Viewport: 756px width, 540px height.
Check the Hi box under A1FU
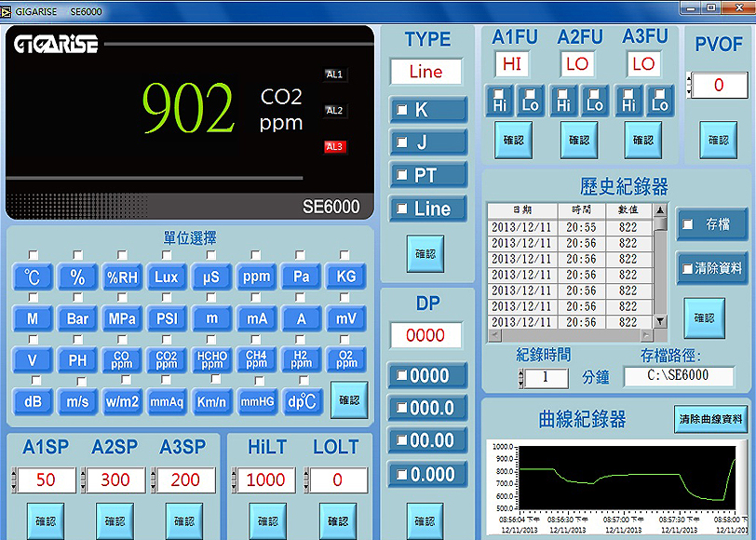[x=499, y=93]
